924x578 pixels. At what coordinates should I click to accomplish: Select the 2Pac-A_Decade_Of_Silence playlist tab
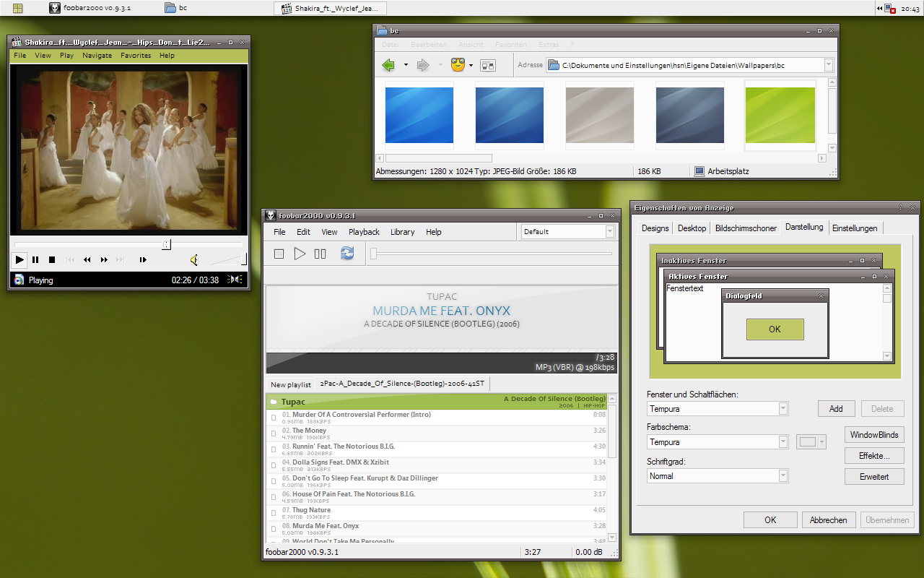click(x=402, y=384)
